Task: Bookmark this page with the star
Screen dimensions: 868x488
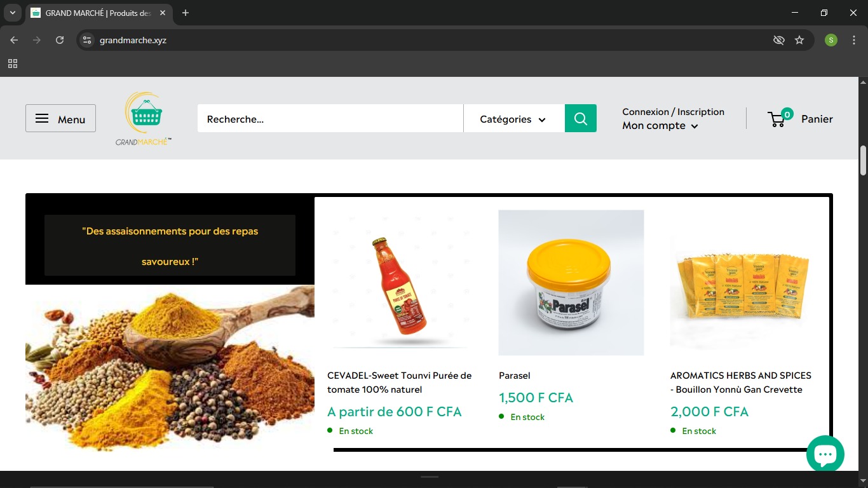Action: click(799, 40)
